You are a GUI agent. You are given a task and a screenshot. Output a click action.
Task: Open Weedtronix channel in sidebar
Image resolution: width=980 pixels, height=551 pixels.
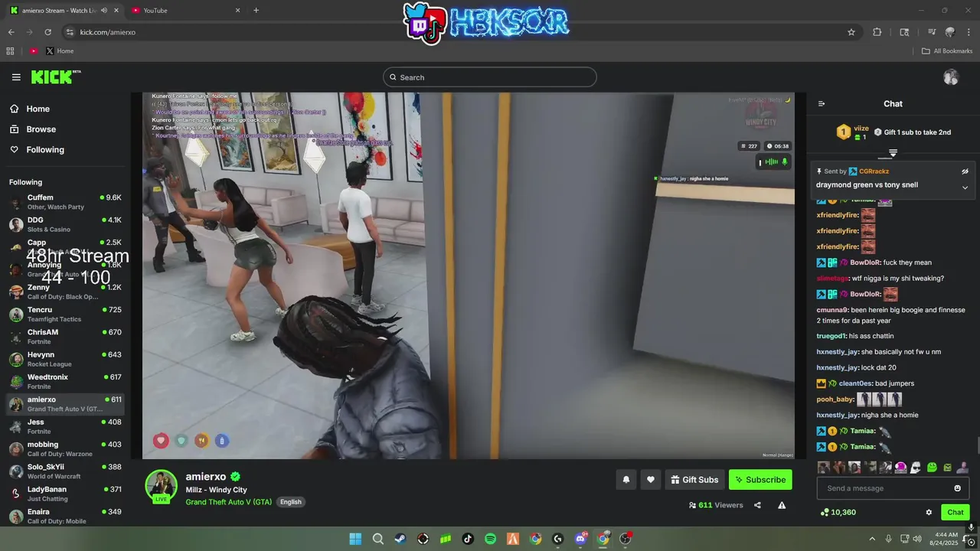click(x=65, y=382)
